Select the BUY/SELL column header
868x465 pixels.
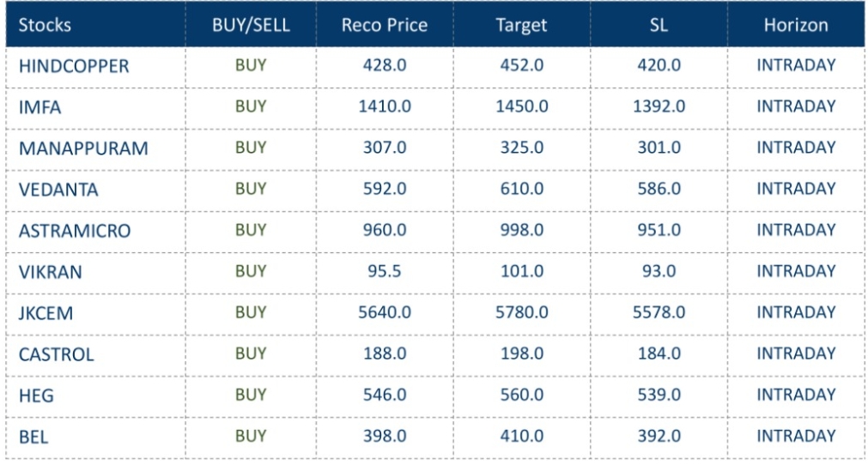251,25
